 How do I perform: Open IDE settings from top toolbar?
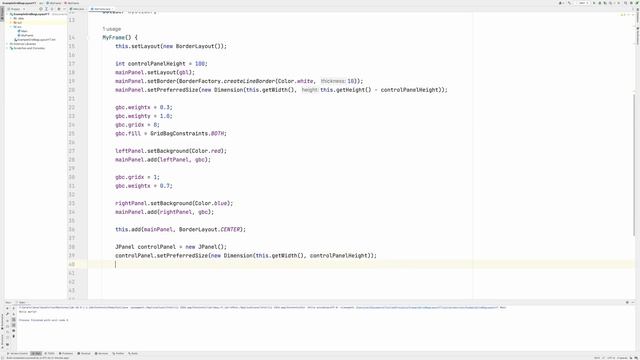(631, 3)
